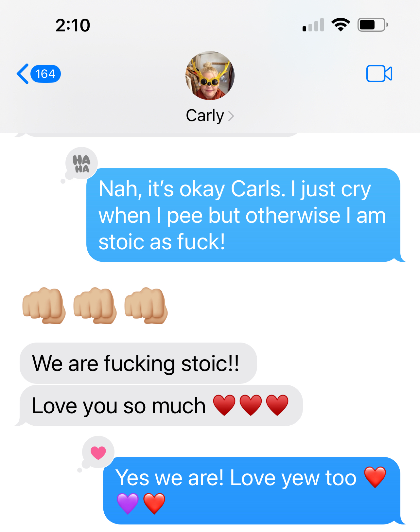
Task: Select the 'We are fucking stoic!!' bubble
Action: (x=138, y=363)
